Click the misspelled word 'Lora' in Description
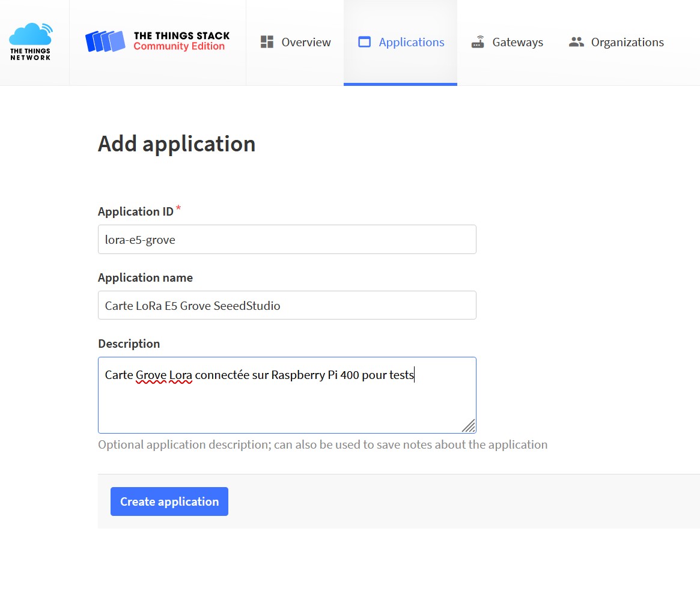Screen dimensions: 700x603 click(x=180, y=375)
